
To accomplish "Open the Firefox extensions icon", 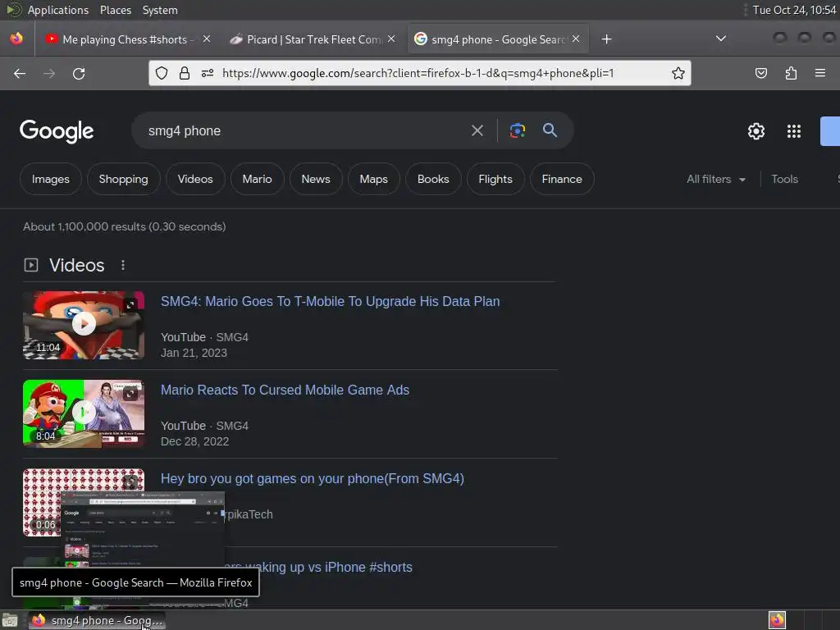I will point(791,73).
